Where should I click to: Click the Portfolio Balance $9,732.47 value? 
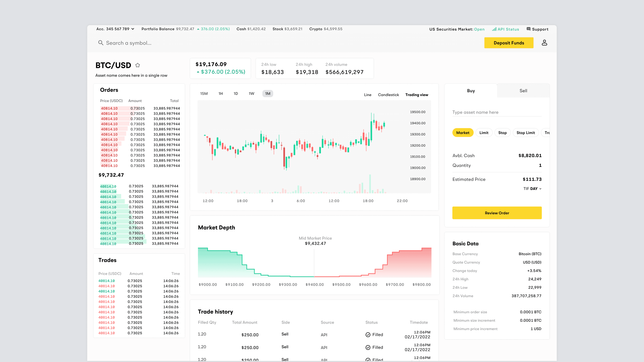(185, 29)
